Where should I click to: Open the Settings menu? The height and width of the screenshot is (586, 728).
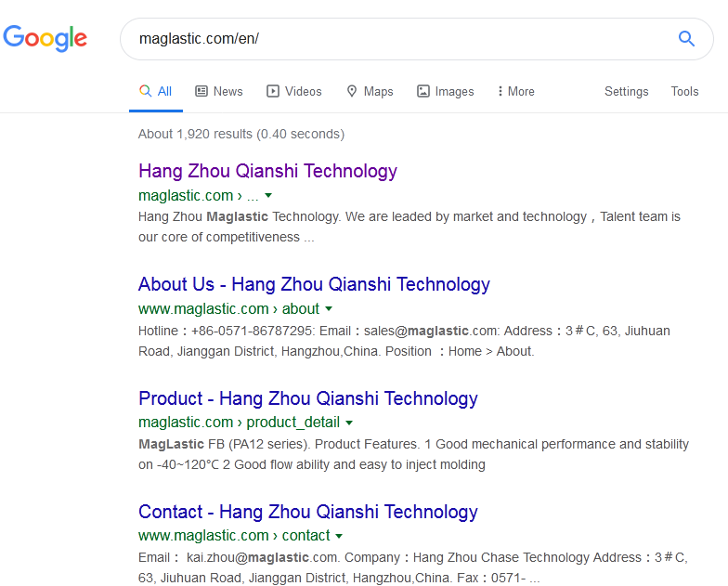click(x=626, y=91)
